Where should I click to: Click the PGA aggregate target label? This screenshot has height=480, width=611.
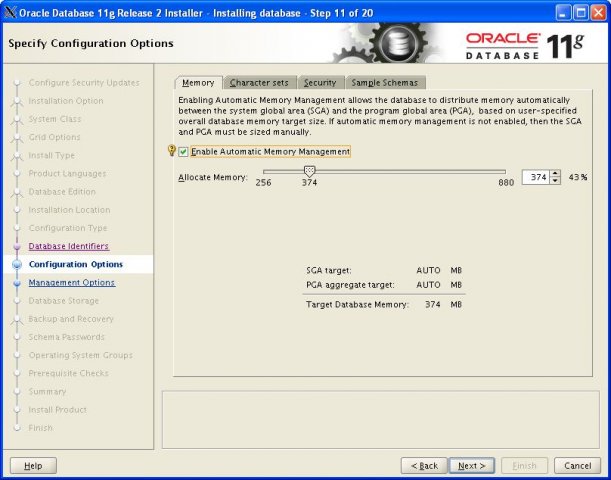(x=350, y=285)
